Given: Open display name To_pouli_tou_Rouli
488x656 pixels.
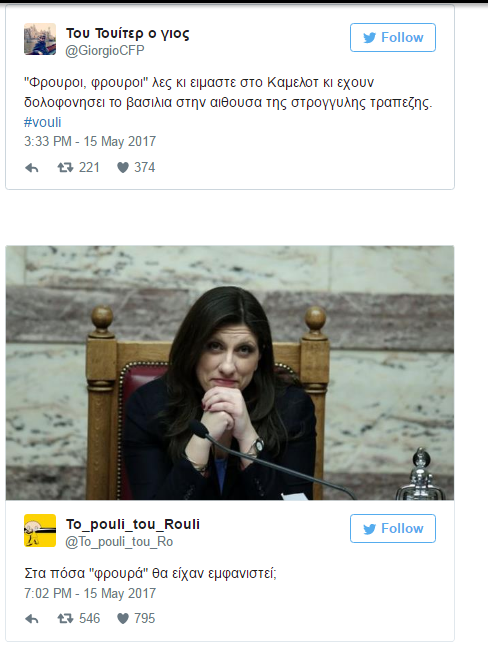Looking at the screenshot, I should (133, 524).
